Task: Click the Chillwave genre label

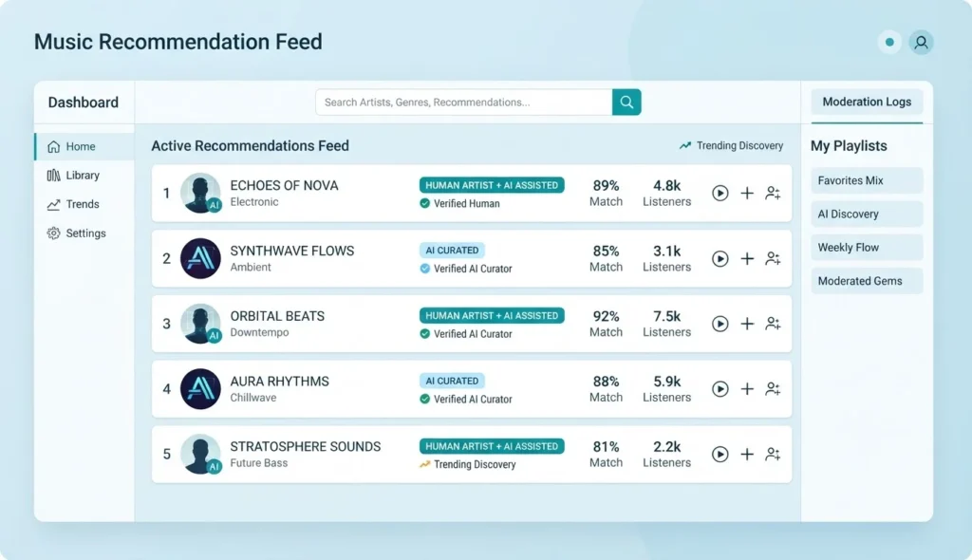Action: pos(252,398)
